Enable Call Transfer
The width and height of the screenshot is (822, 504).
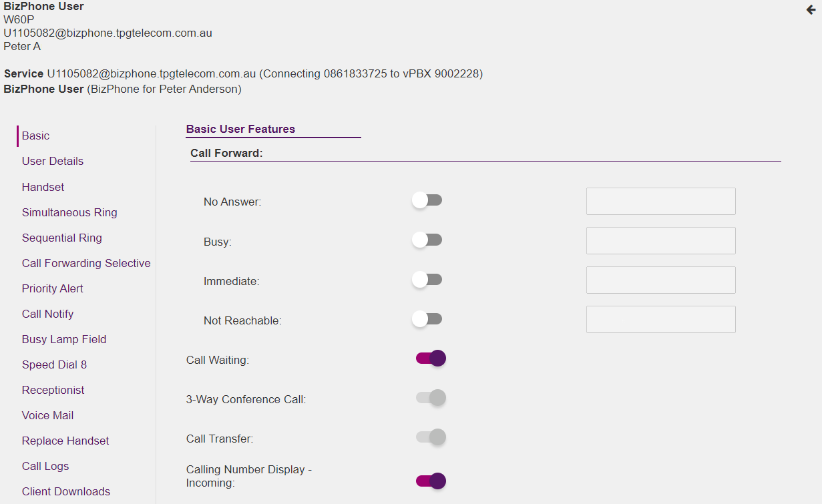click(x=431, y=437)
